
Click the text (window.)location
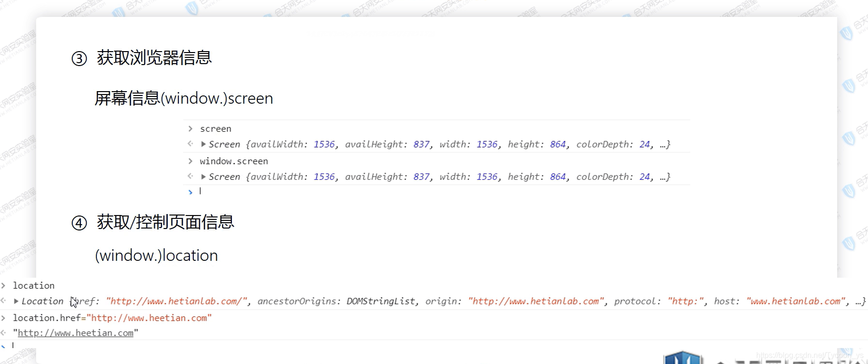click(156, 256)
